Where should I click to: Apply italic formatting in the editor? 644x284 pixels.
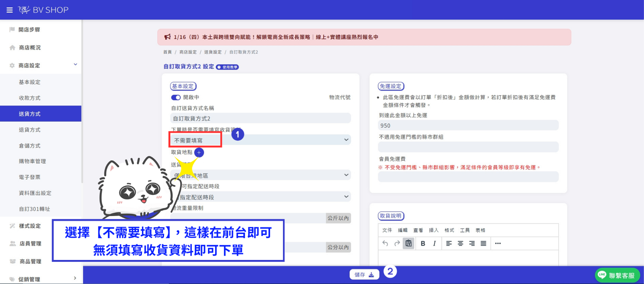(x=435, y=243)
